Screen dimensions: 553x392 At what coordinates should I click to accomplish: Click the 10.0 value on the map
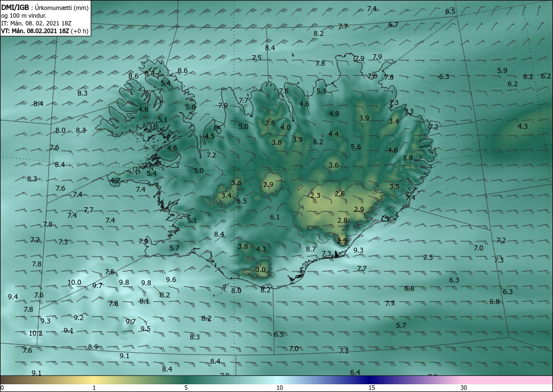click(x=74, y=283)
